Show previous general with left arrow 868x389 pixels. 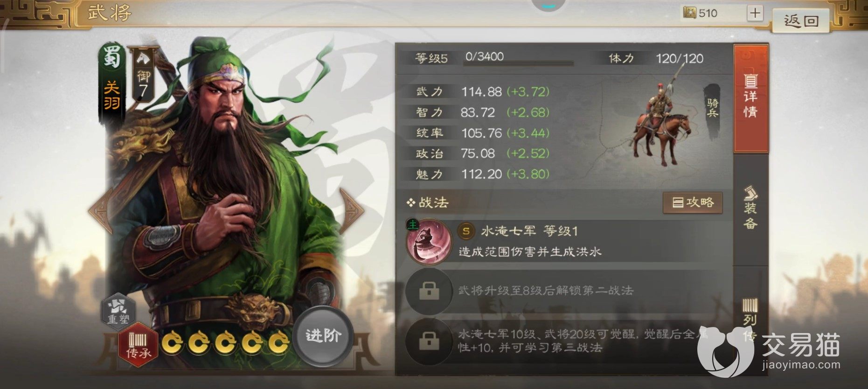coord(101,210)
